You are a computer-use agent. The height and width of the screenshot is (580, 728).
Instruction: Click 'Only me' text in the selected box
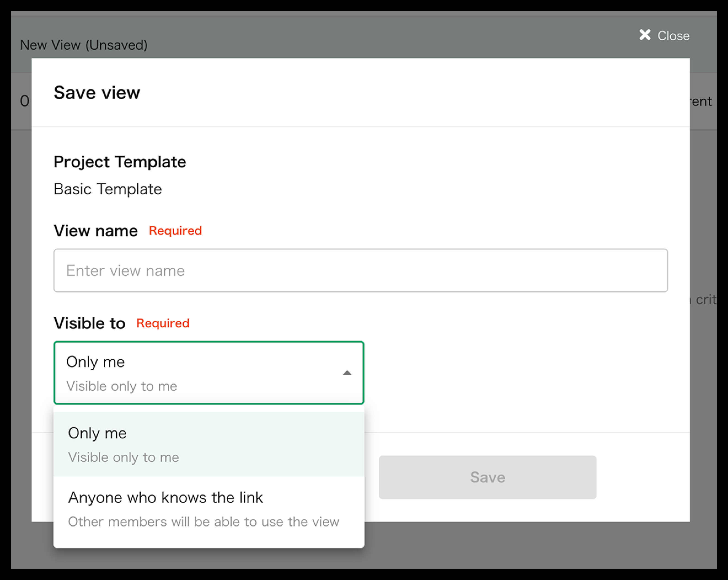(96, 362)
